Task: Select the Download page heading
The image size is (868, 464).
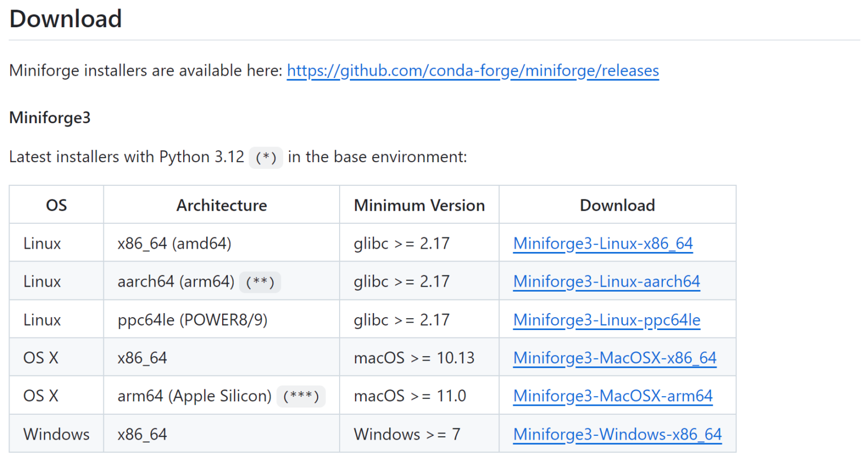Action: pyautogui.click(x=65, y=19)
